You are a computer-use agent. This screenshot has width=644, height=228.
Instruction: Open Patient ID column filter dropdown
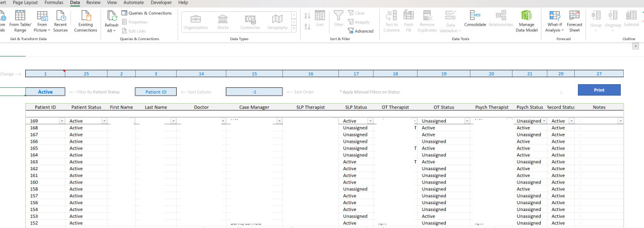coord(62,121)
